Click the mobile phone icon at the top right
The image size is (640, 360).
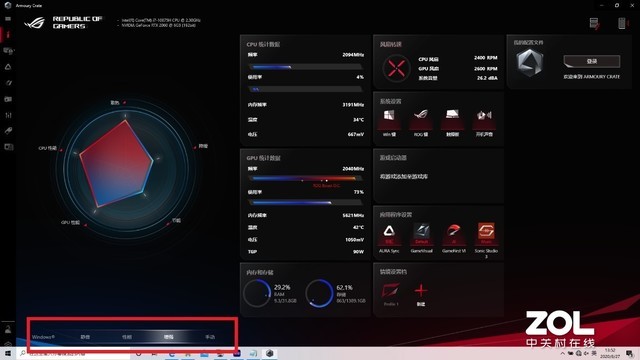click(622, 23)
